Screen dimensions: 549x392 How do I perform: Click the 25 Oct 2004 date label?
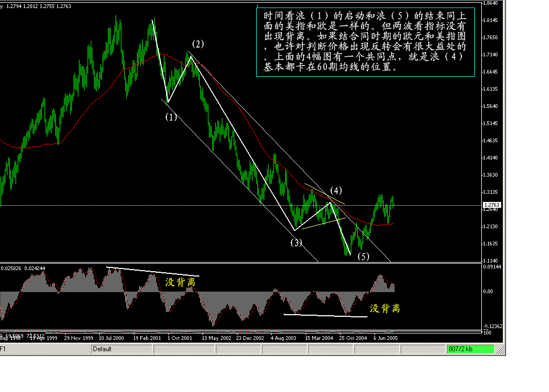353,338
